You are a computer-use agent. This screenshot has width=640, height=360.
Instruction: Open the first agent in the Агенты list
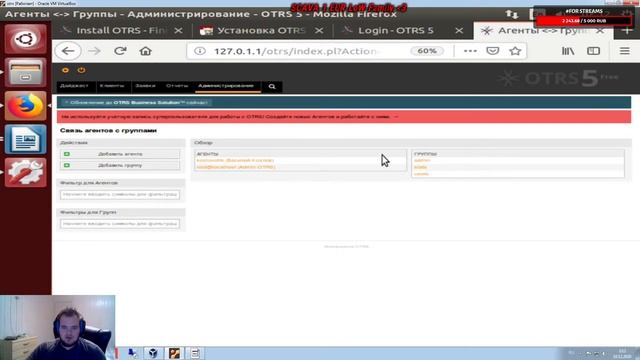(x=235, y=160)
